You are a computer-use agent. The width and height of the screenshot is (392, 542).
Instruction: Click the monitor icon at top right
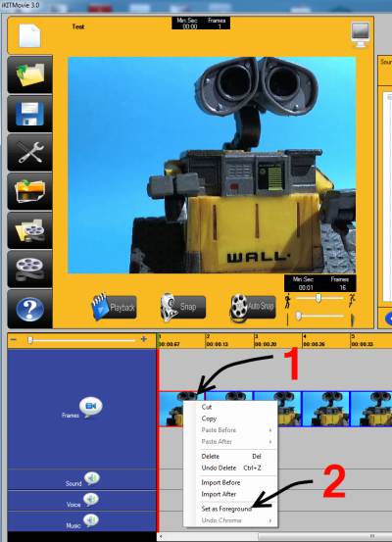click(x=361, y=34)
